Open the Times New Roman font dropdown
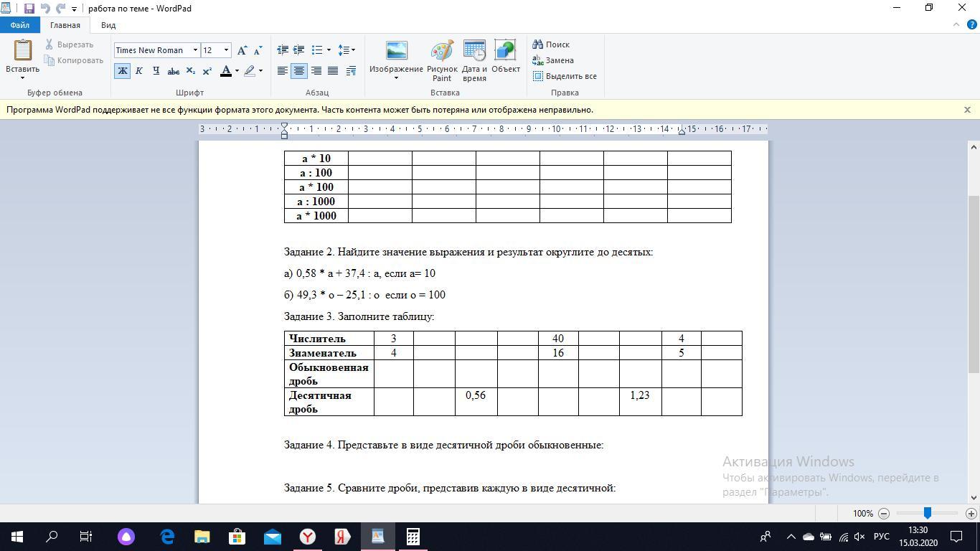The width and height of the screenshot is (980, 551). [195, 50]
